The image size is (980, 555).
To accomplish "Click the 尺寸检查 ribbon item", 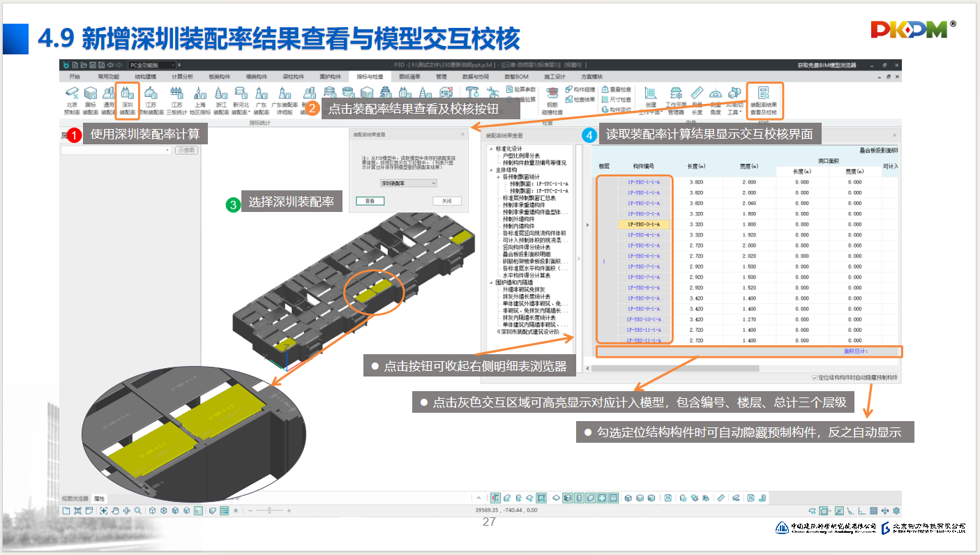I will [x=616, y=100].
